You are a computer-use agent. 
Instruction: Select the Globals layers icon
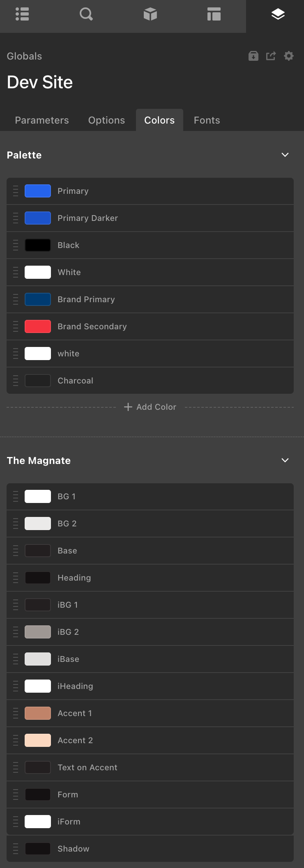(x=278, y=14)
